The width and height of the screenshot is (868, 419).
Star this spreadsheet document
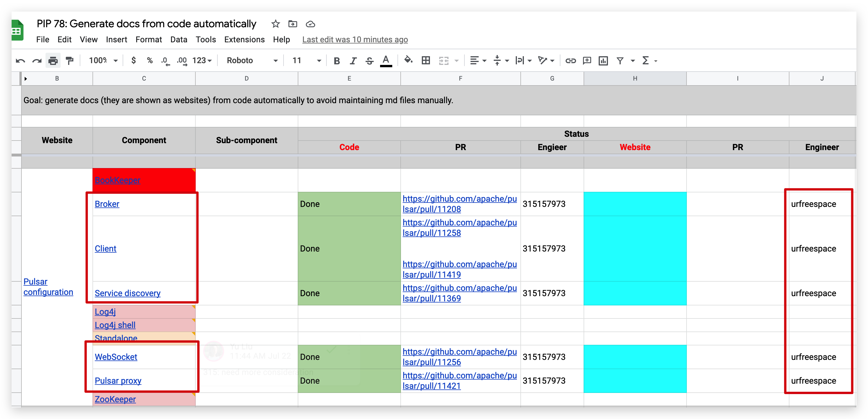[275, 24]
